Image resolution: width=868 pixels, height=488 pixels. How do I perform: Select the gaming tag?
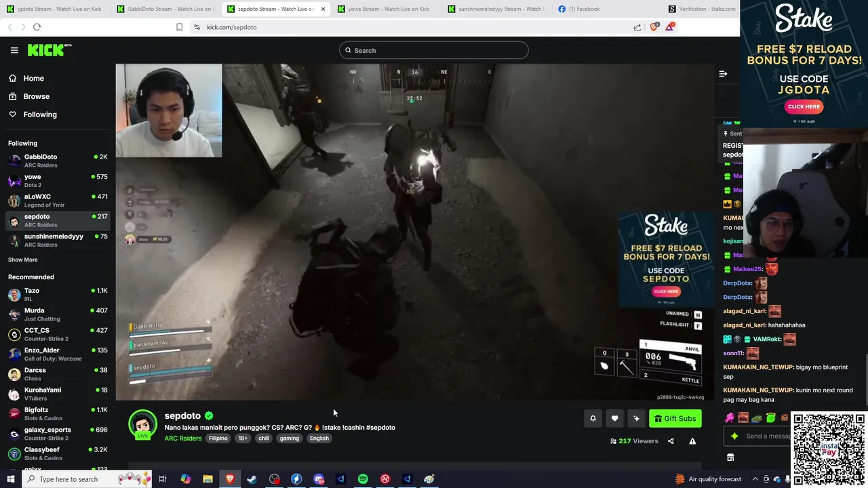[290, 439]
